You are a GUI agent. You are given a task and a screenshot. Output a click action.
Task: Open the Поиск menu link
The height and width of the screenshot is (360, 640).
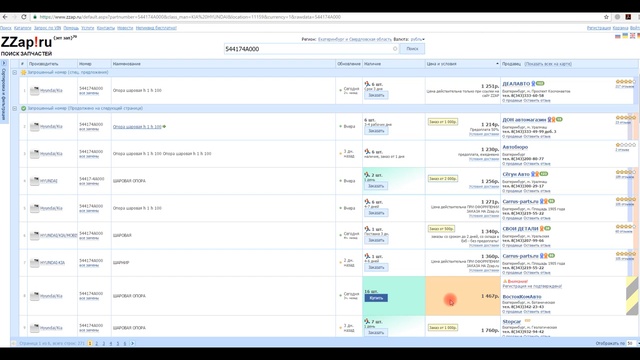(x=6, y=28)
